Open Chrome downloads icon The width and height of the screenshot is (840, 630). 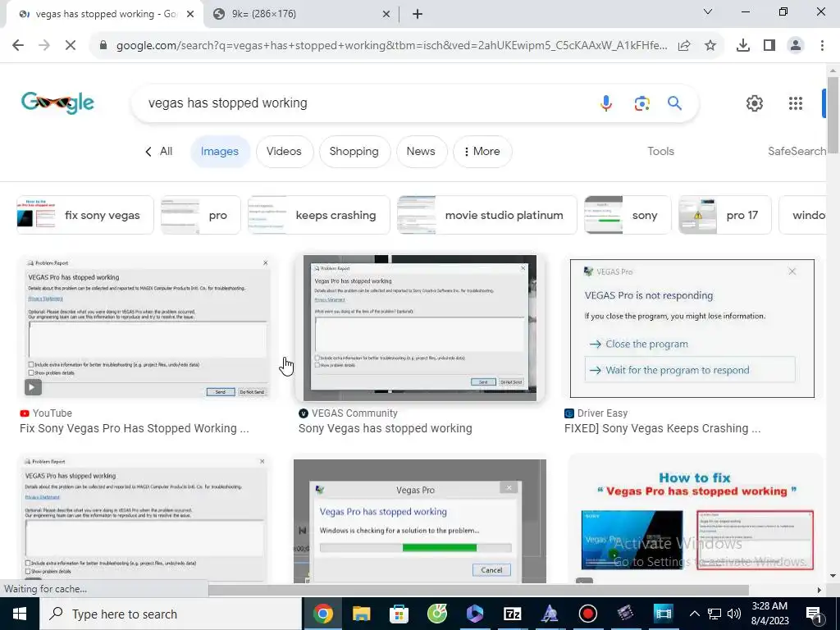coord(743,46)
